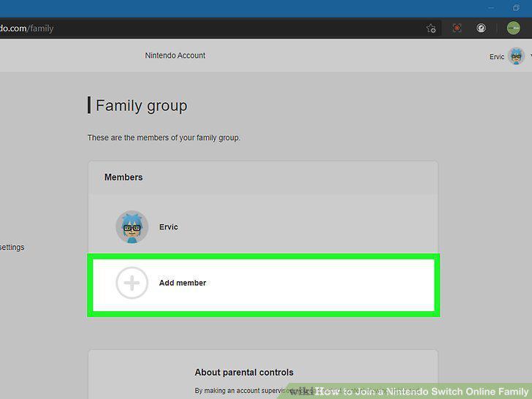Select the Ervic member name in the Members list

[169, 227]
